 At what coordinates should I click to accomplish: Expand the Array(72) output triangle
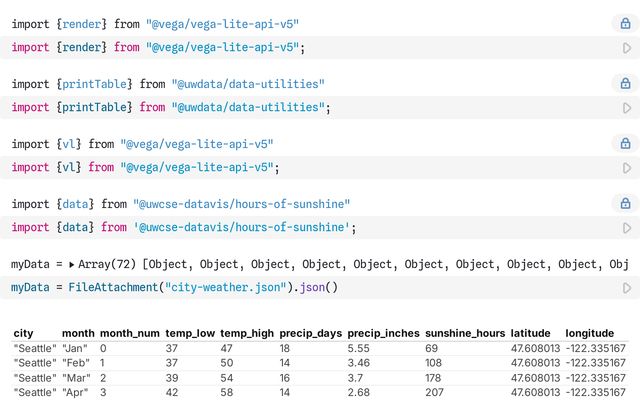[71, 265]
